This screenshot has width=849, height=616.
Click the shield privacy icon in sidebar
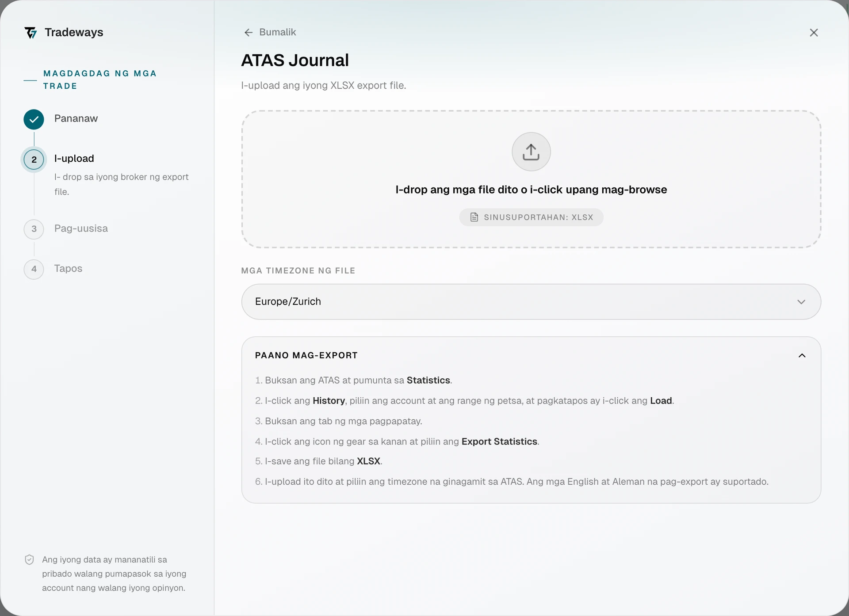click(29, 560)
